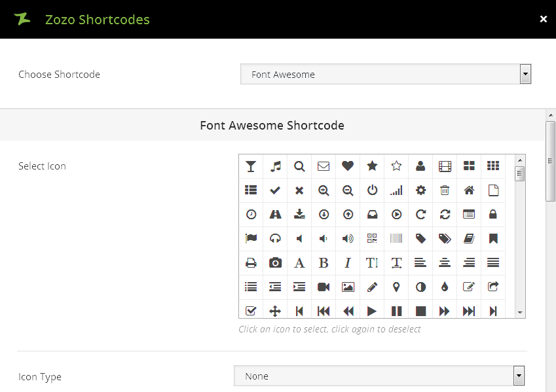This screenshot has height=392, width=556.
Task: Select the home icon
Action: (x=469, y=190)
